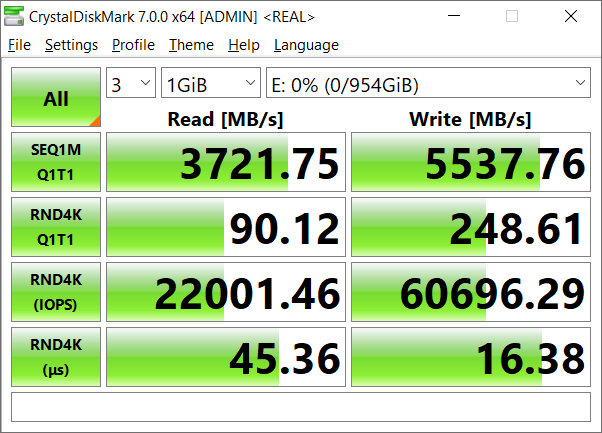Image resolution: width=602 pixels, height=433 pixels.
Task: Close the CrystalDiskMark window
Action: click(571, 16)
